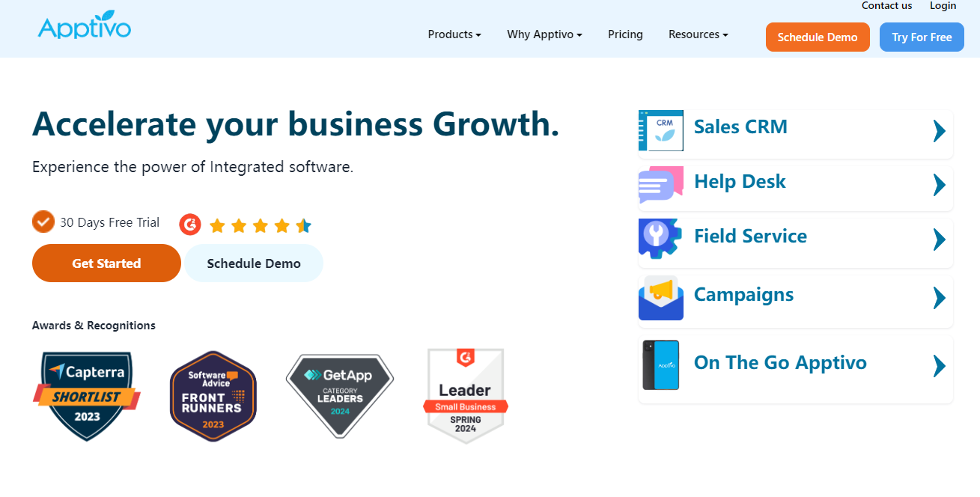Image resolution: width=980 pixels, height=497 pixels.
Task: Click the orange checkmark beside 30 Days Free Trial
Action: 43,222
